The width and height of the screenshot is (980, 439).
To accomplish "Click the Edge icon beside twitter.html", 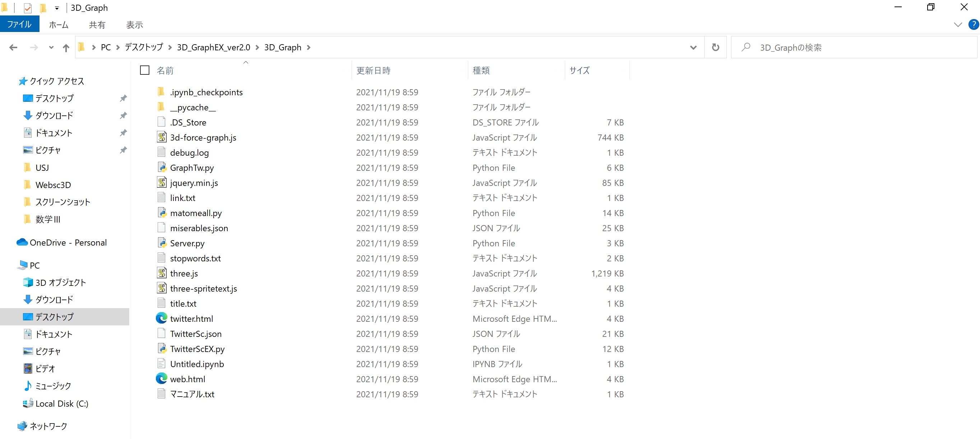I will (x=161, y=318).
